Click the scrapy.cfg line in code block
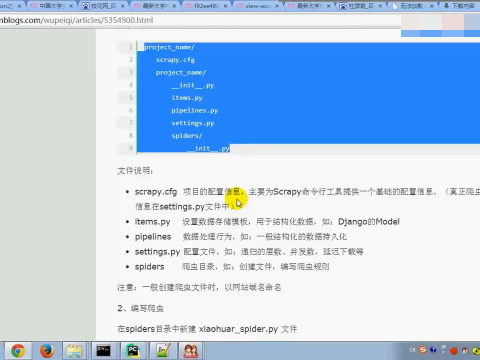The width and height of the screenshot is (480, 360). pyautogui.click(x=175, y=60)
